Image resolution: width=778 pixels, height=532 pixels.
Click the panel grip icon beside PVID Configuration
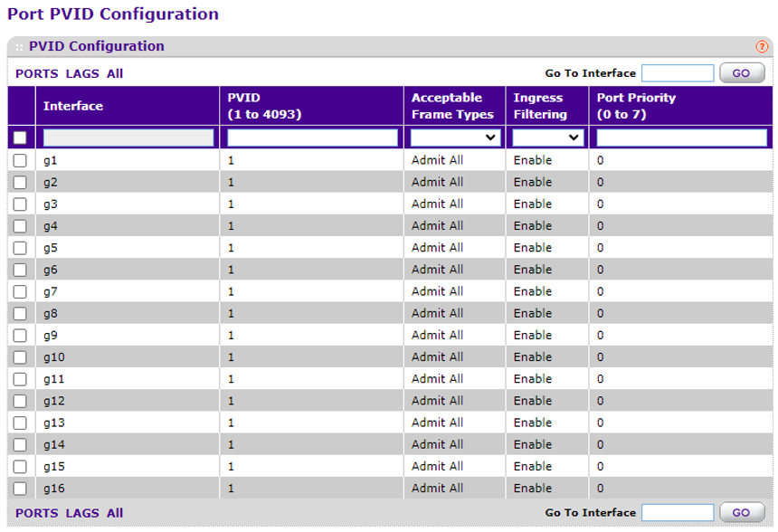(19, 46)
